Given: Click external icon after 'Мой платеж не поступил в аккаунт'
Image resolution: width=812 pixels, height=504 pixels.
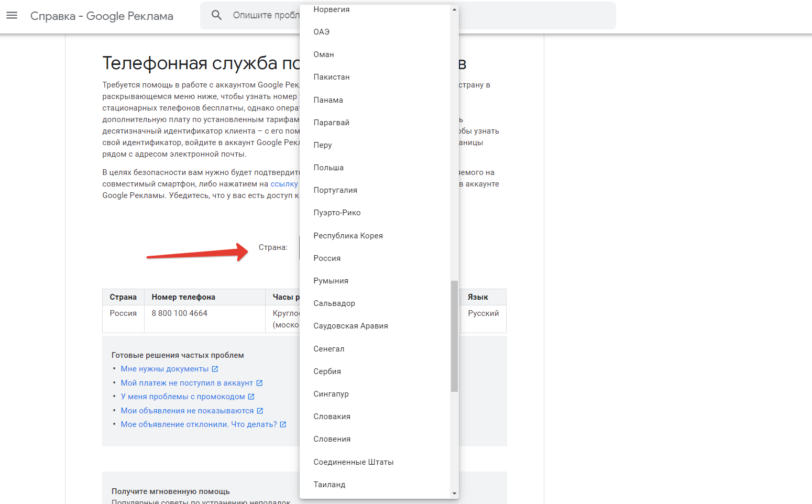Looking at the screenshot, I should tap(259, 383).
